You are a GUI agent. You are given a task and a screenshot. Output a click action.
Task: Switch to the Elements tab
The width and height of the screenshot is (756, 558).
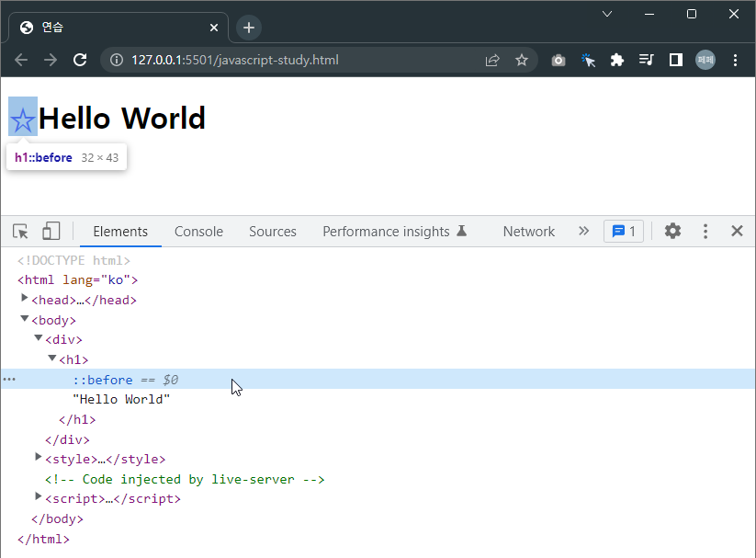[120, 232]
